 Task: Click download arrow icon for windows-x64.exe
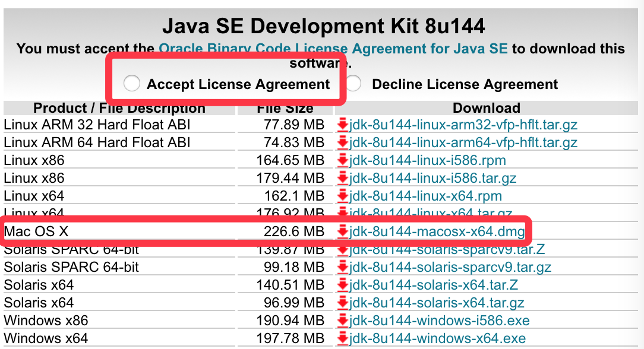343,338
